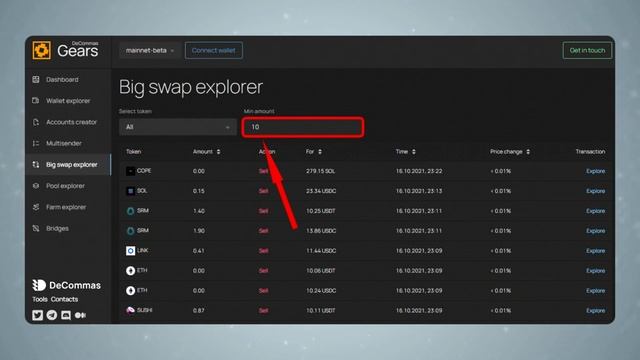
Task: Open Farm explorer page
Action: 66,207
